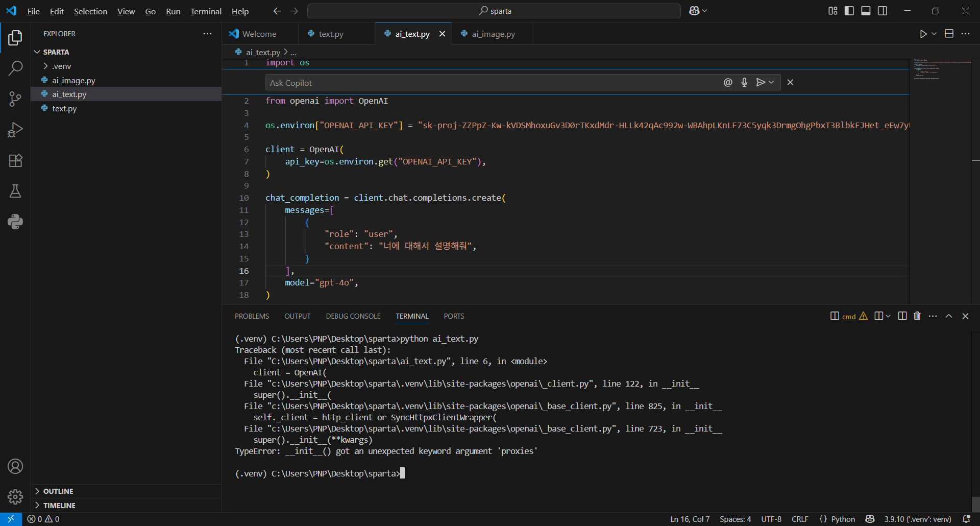Open the notifications bell
980x526 pixels.
pyautogui.click(x=966, y=519)
